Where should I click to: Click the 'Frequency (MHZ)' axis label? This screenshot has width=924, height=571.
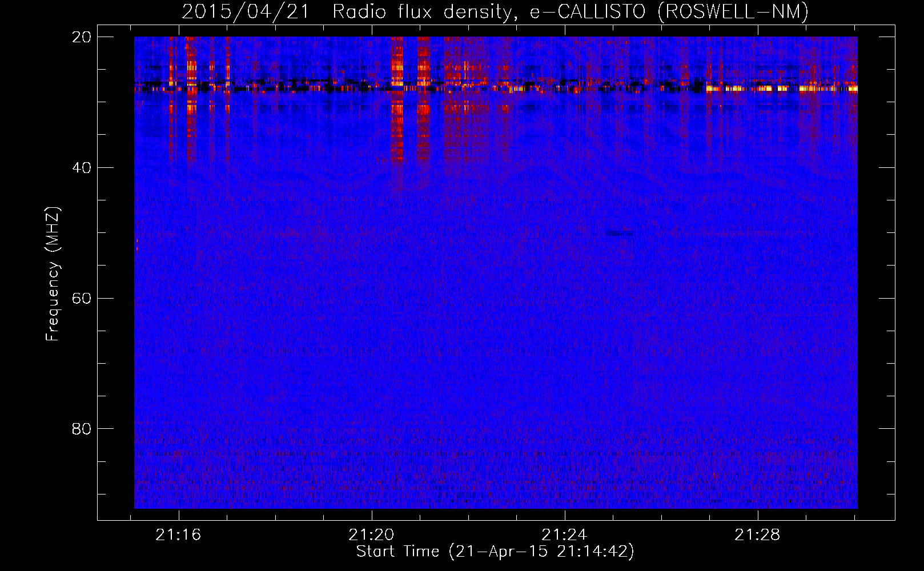pyautogui.click(x=53, y=274)
